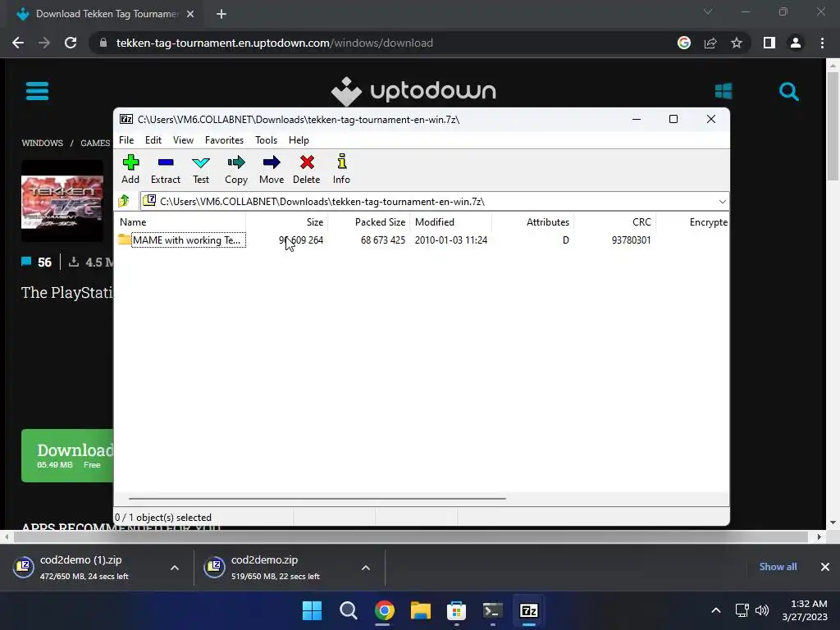Open the terminal icon in taskbar
The image size is (840, 630).
point(492,610)
